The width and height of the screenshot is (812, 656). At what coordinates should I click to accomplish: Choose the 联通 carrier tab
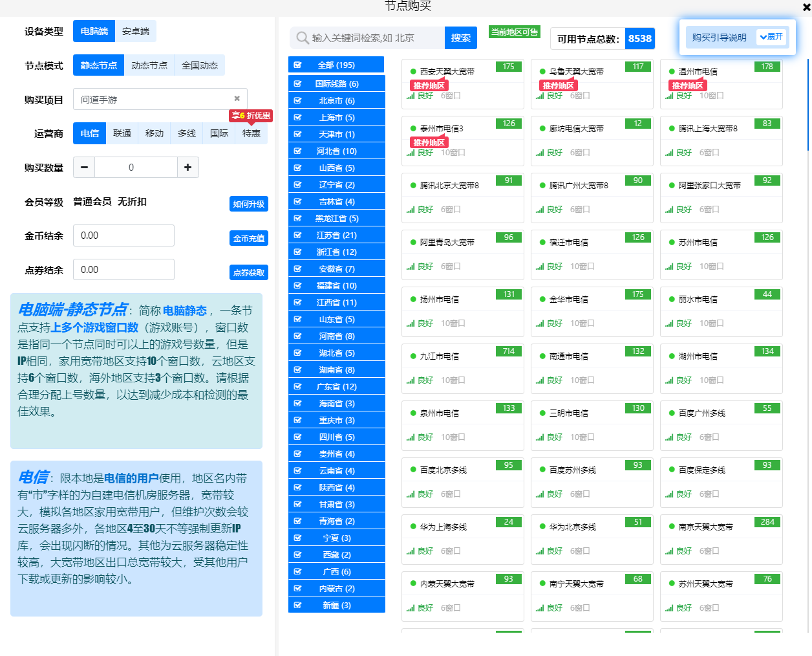(x=122, y=133)
